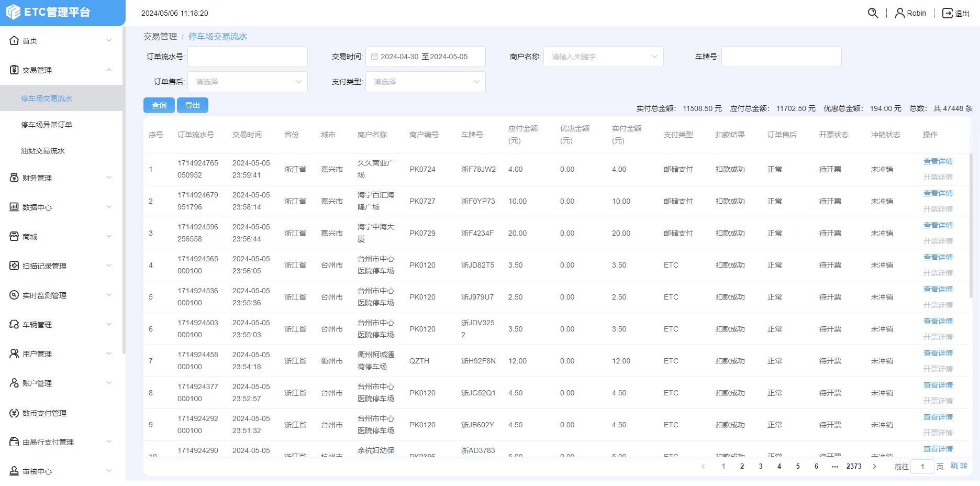This screenshot has height=486, width=980.
Task: Open the 支付类型 dropdown
Action: click(426, 82)
